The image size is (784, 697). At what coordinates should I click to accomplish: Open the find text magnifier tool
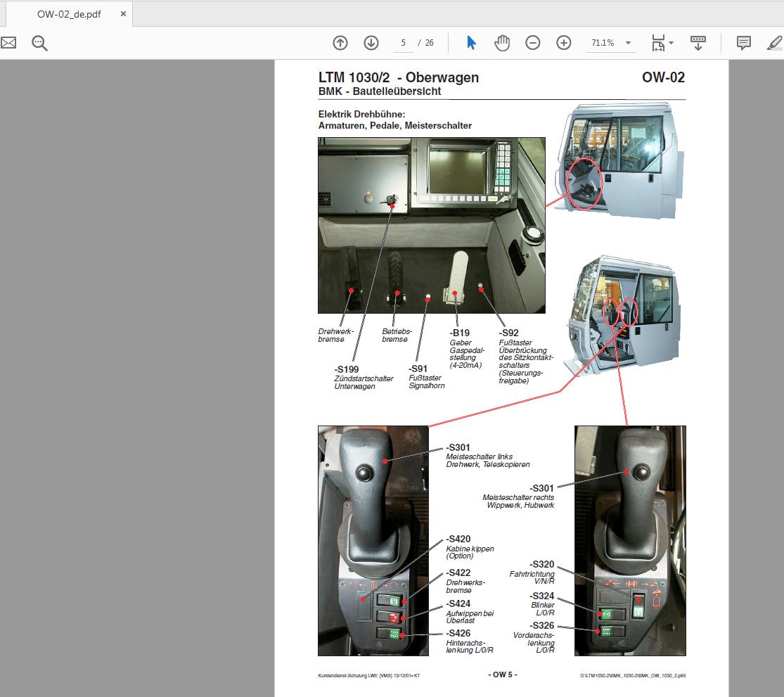[x=39, y=43]
